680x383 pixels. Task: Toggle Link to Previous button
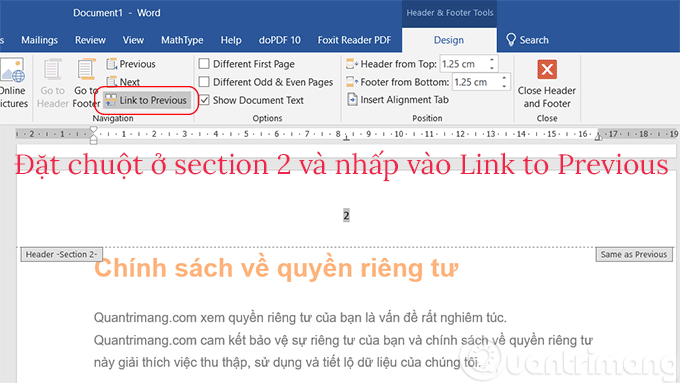click(x=147, y=100)
